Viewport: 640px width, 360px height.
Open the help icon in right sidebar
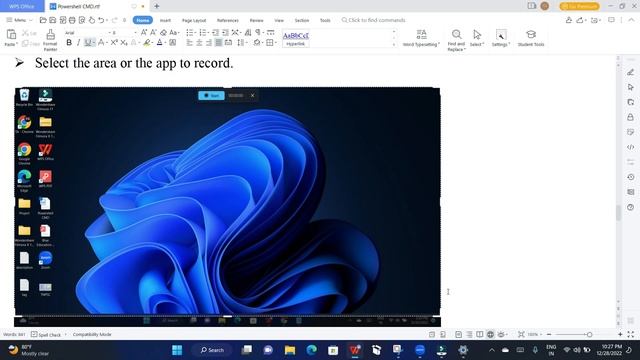pyautogui.click(x=631, y=207)
